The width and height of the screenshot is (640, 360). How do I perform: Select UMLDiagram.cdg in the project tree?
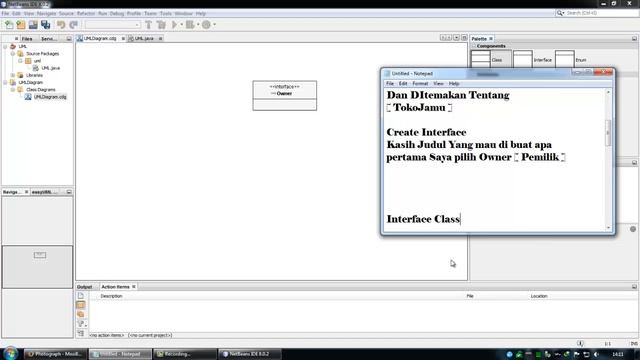pos(50,97)
